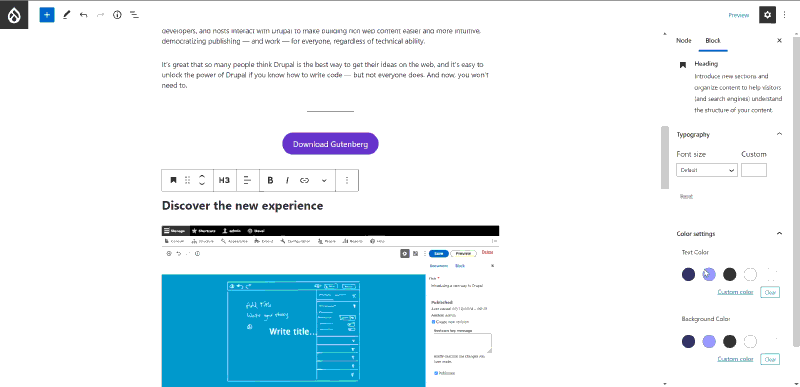
Task: Switch to the Node tab
Action: point(684,40)
